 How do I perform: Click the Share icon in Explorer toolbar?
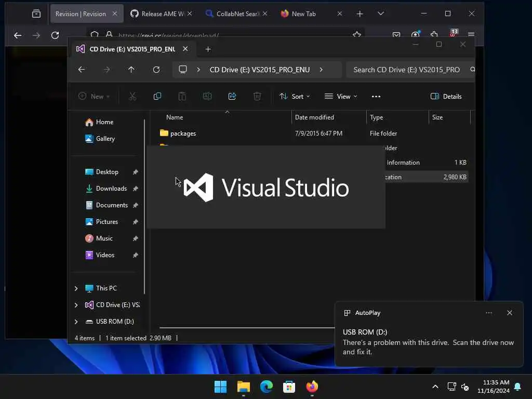coord(232,96)
